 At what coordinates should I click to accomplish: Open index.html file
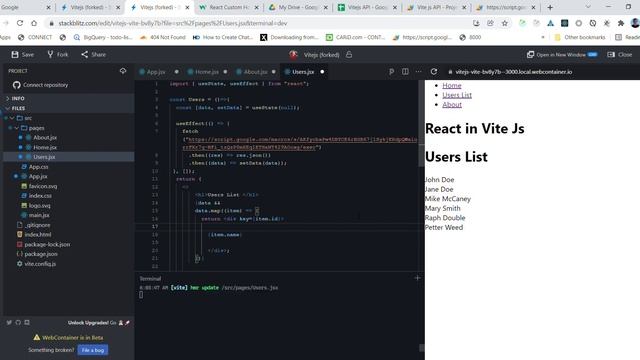click(38, 235)
